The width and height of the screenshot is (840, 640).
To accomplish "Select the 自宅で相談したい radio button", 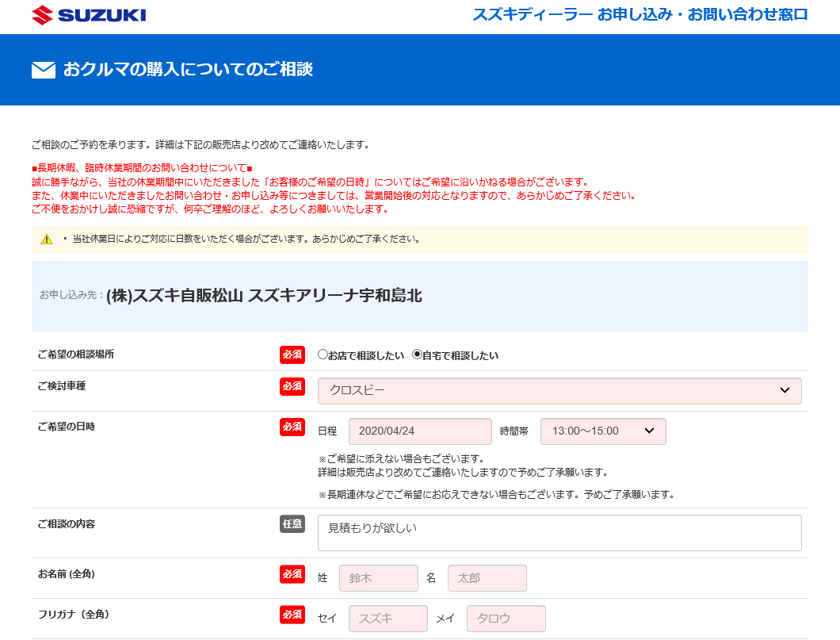I will tap(417, 354).
